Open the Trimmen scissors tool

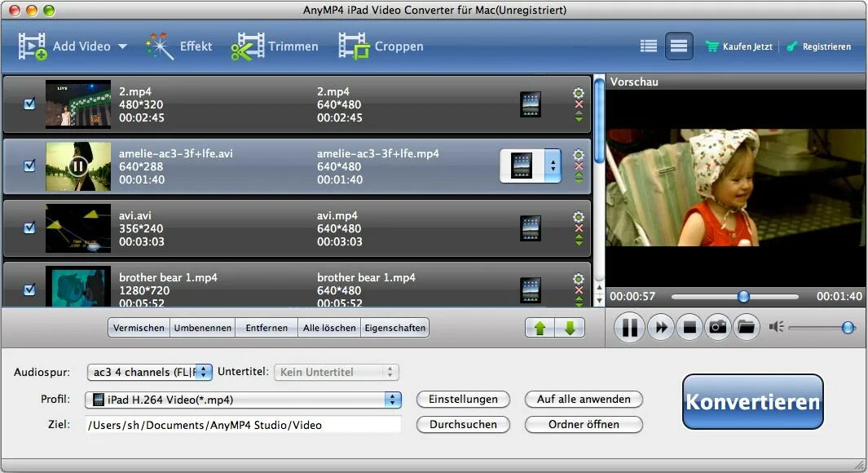point(248,46)
